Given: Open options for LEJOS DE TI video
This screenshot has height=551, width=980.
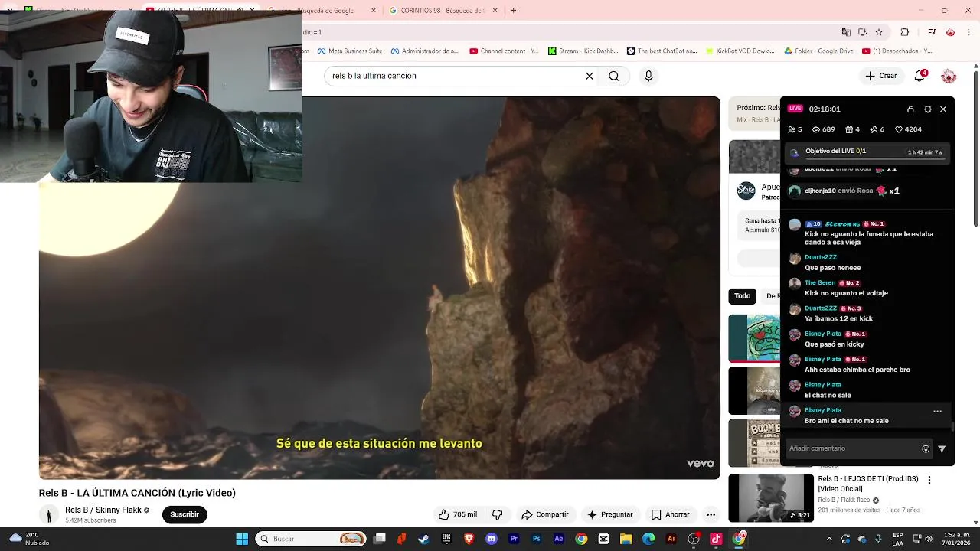Looking at the screenshot, I should (929, 481).
